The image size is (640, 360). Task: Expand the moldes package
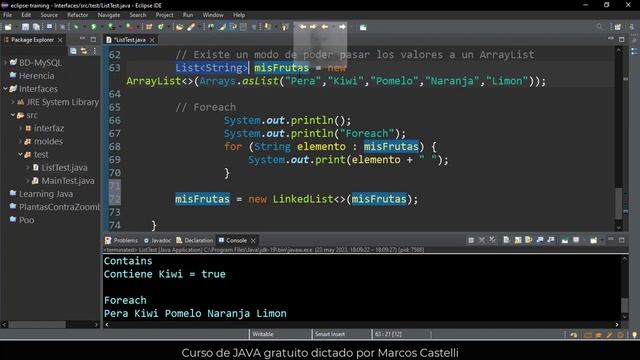coord(20,141)
